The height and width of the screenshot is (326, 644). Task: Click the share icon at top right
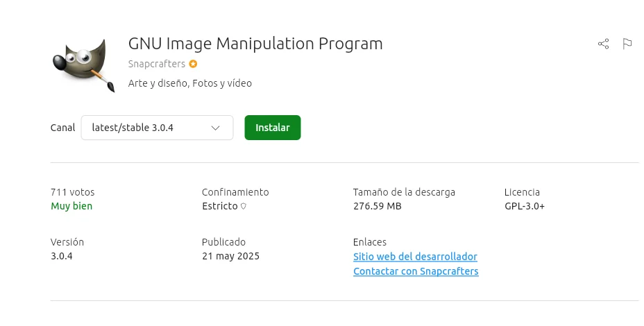point(603,44)
